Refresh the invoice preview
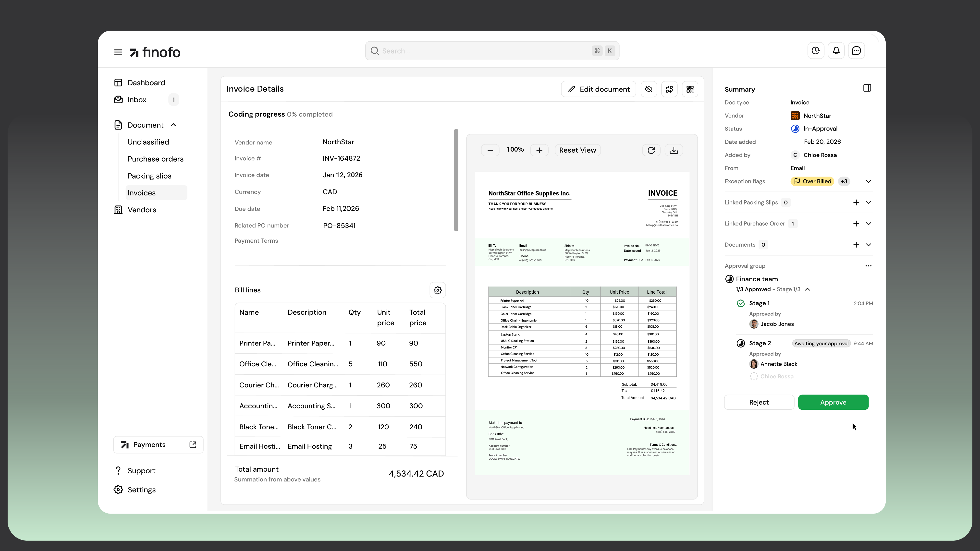Viewport: 980px width, 551px height. tap(651, 150)
